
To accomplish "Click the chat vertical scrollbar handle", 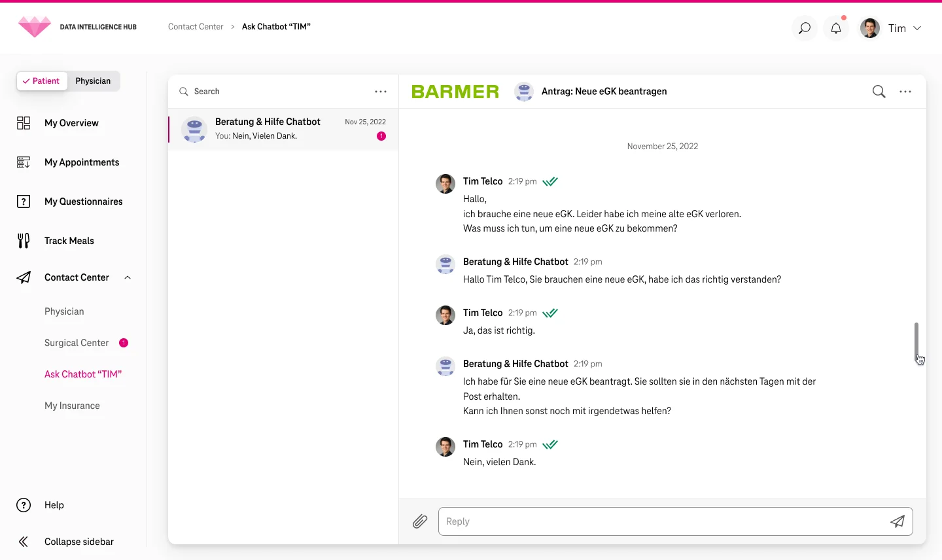I will tap(916, 341).
